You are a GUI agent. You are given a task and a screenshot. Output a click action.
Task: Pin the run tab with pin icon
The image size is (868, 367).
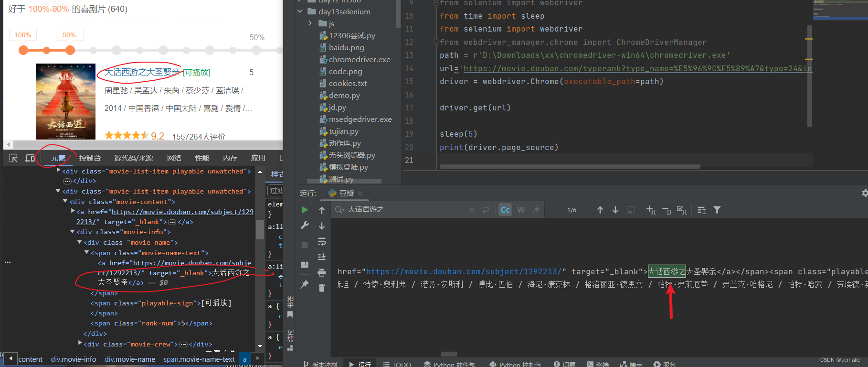(x=305, y=284)
